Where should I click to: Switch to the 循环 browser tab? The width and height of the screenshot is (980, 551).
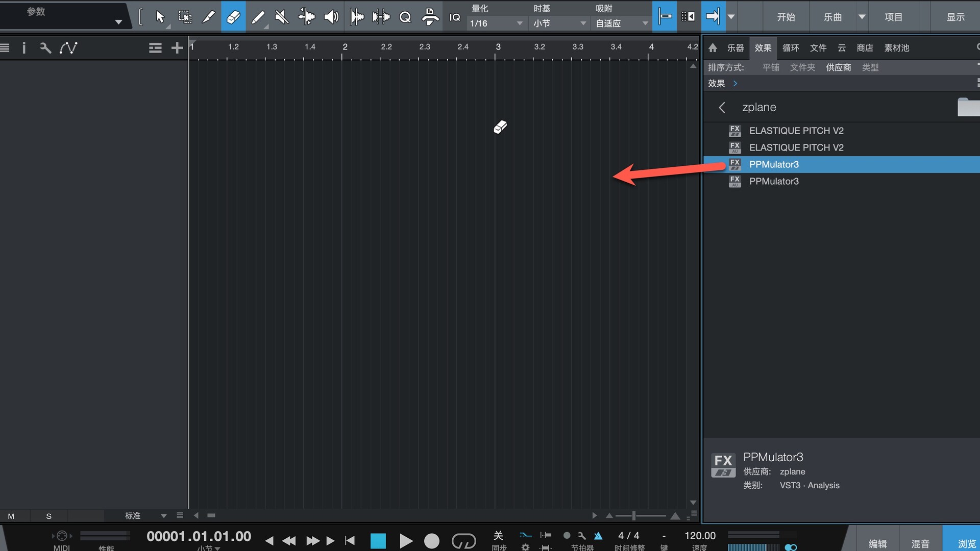pyautogui.click(x=790, y=48)
